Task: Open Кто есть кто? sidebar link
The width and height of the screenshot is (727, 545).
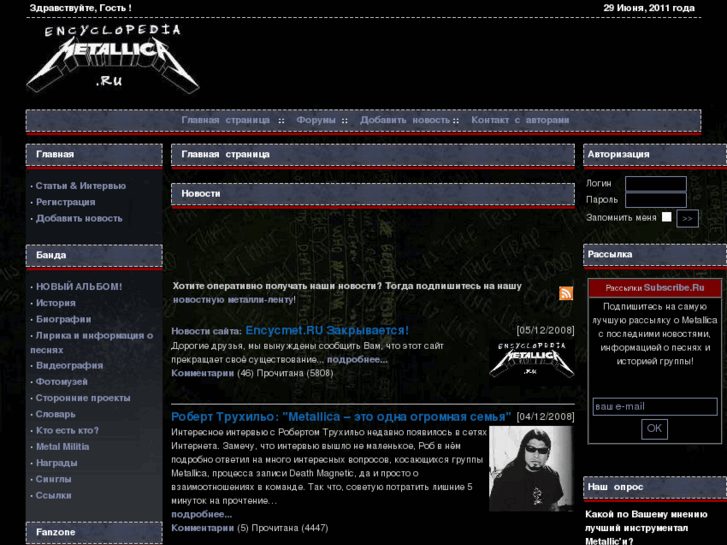Action: click(x=67, y=430)
